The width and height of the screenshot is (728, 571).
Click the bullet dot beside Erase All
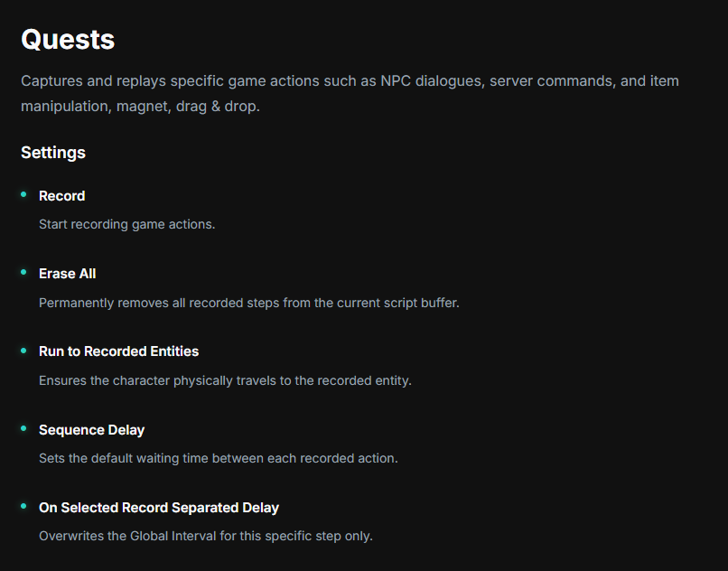point(23,272)
